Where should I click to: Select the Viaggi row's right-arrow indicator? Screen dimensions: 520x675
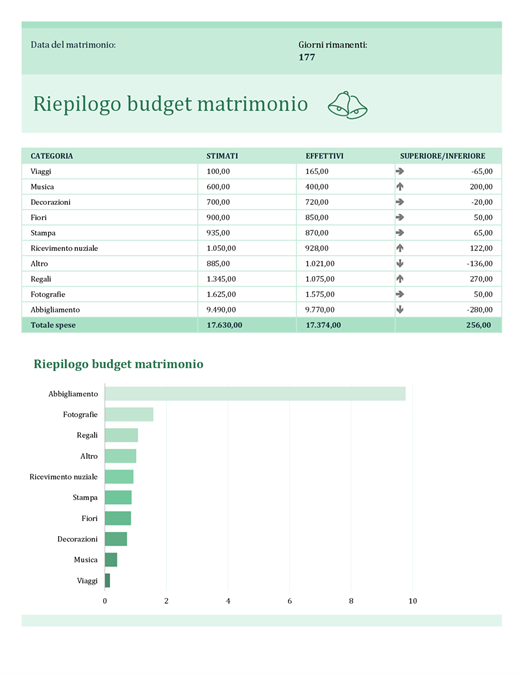point(400,171)
